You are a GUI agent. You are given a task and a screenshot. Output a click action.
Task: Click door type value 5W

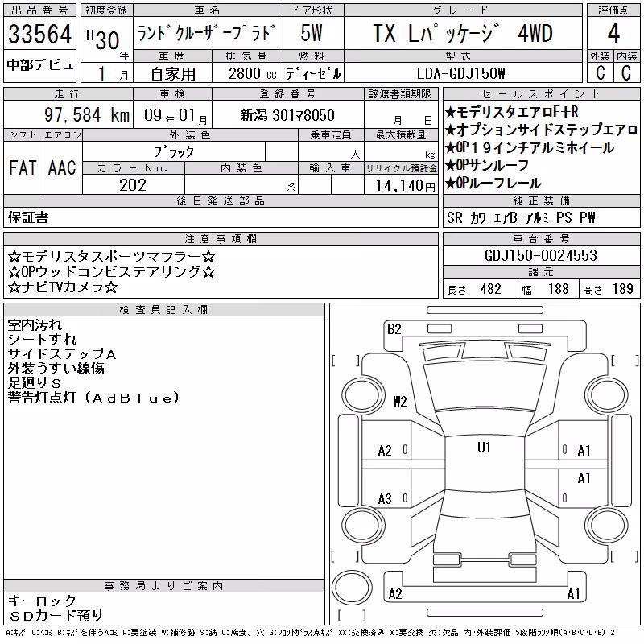pyautogui.click(x=312, y=33)
